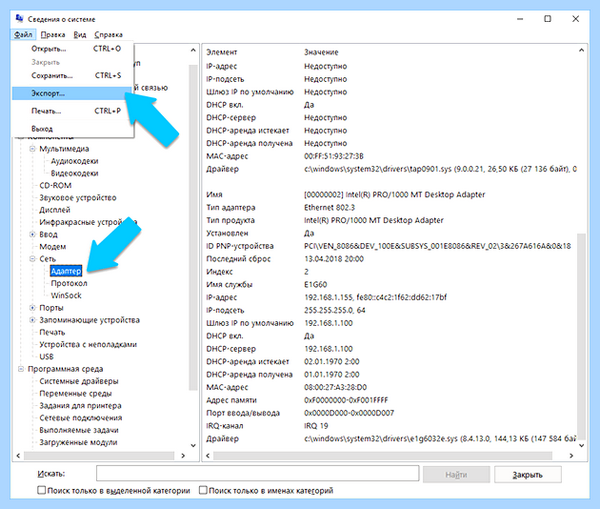
Task: Select the Дисплей tree item
Action: tap(55, 210)
